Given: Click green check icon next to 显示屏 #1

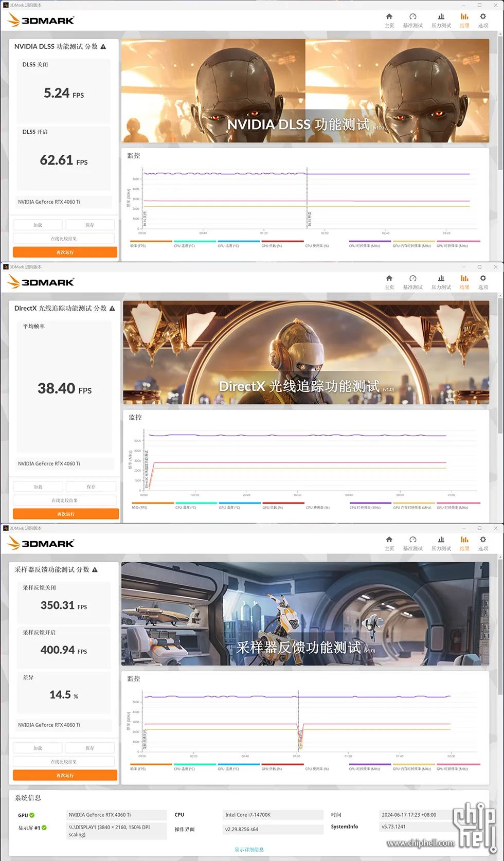Looking at the screenshot, I should point(44,828).
